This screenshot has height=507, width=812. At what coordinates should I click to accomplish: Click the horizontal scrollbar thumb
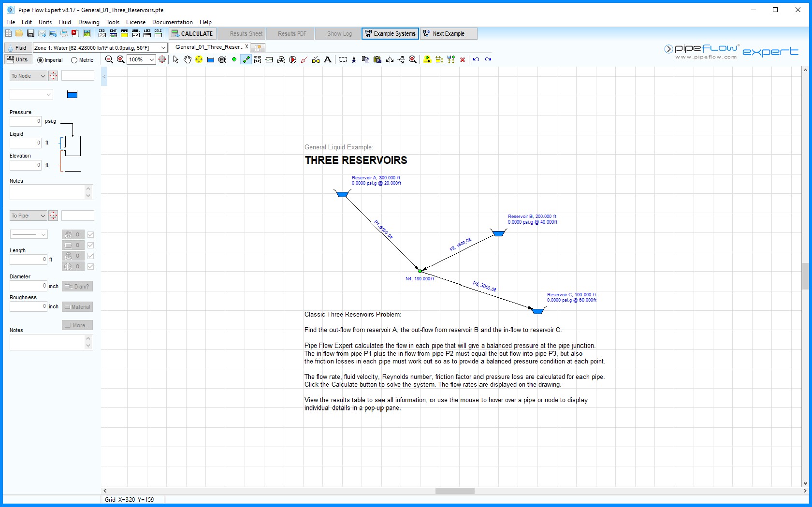click(x=455, y=491)
